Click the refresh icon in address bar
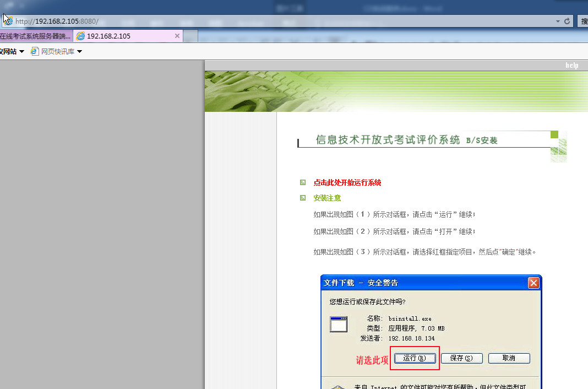Image resolution: width=588 pixels, height=389 pixels. pyautogui.click(x=567, y=21)
